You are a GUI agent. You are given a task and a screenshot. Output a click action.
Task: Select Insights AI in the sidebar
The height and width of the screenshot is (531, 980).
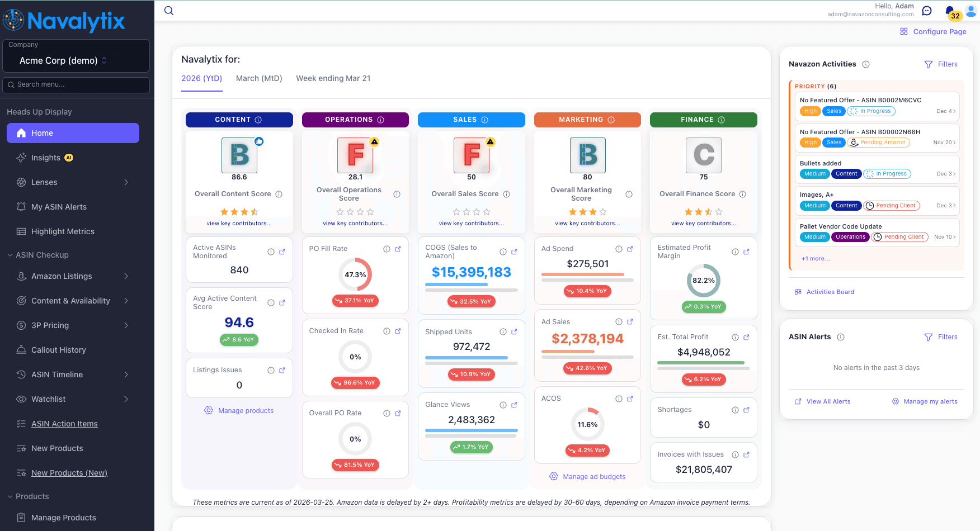(46, 158)
